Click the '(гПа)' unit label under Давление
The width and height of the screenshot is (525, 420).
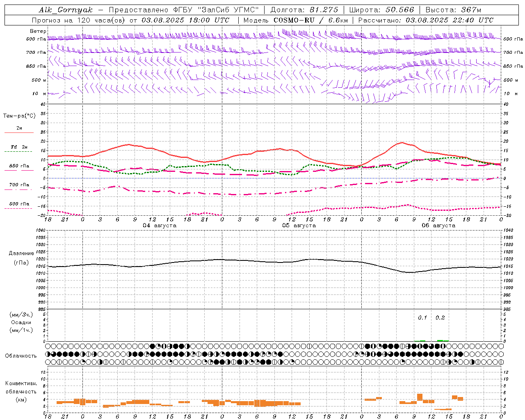pos(21,263)
